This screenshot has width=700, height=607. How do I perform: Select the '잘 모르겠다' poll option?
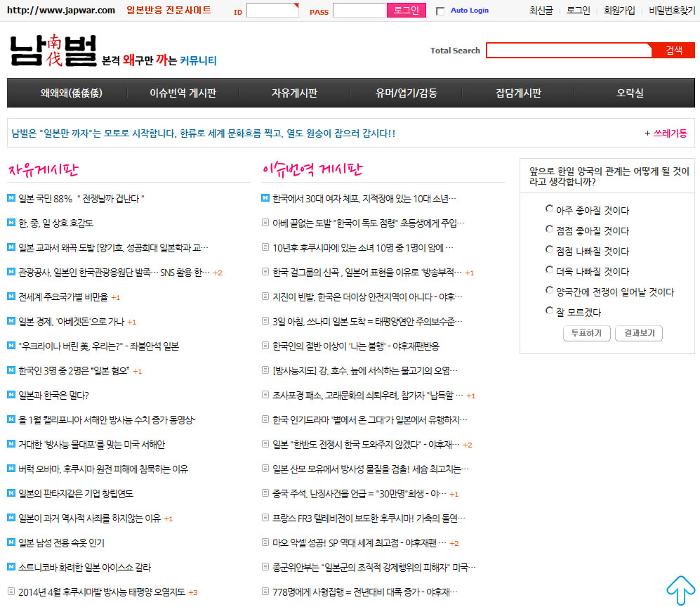549,311
